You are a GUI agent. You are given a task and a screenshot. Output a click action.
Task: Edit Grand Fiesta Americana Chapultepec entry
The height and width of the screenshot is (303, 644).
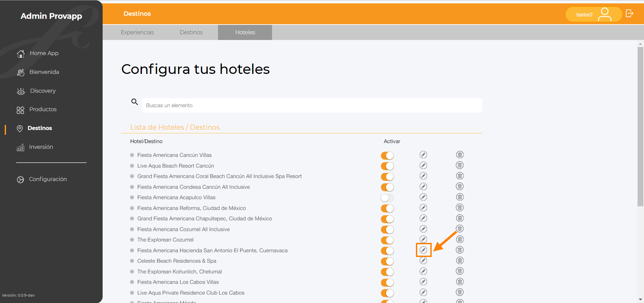coord(423,218)
